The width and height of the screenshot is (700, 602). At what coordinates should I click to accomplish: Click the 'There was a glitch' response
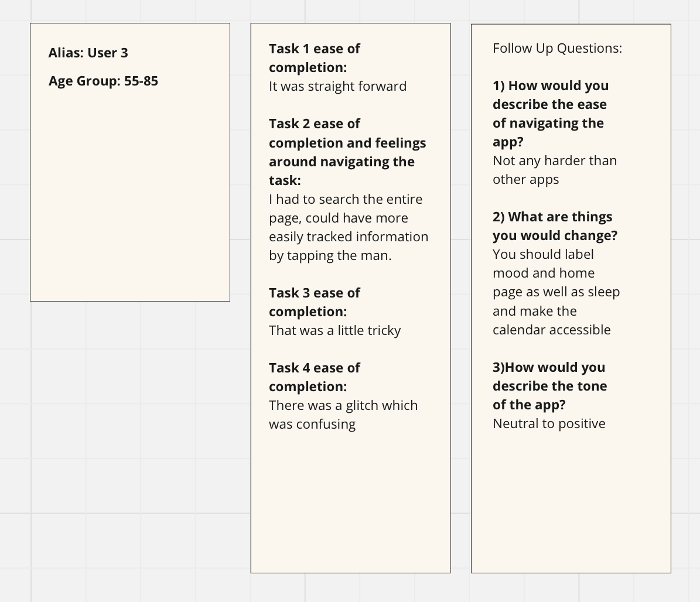coord(343,415)
